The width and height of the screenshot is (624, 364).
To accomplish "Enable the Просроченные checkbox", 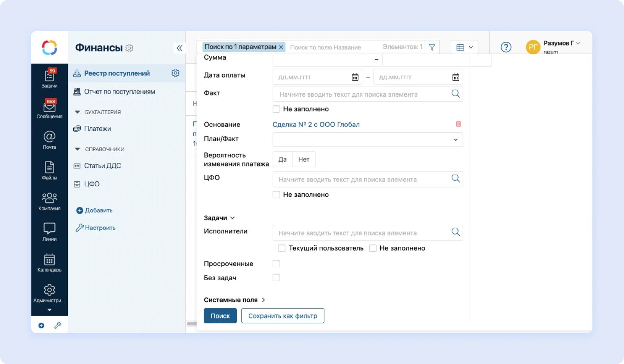I will tap(276, 264).
